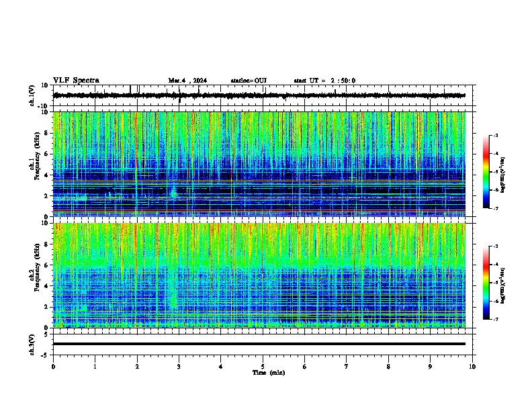Click the "10" tick on the Time axis

click(472, 367)
